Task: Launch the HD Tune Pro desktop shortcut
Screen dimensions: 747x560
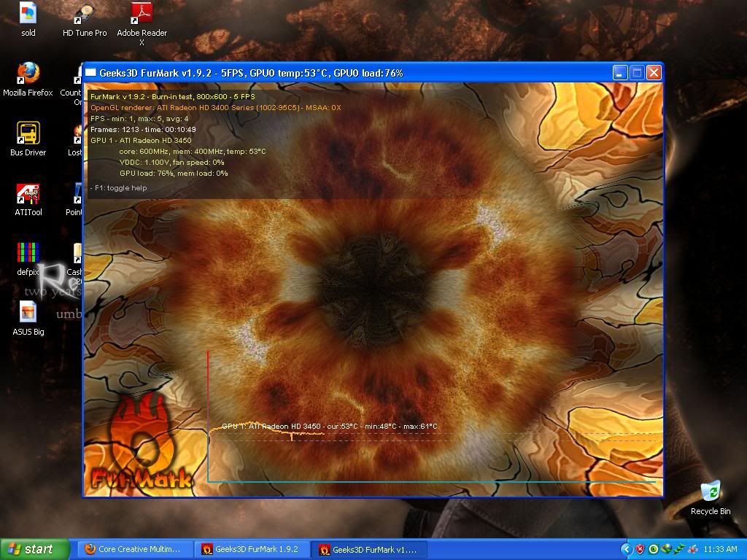Action: pos(85,19)
